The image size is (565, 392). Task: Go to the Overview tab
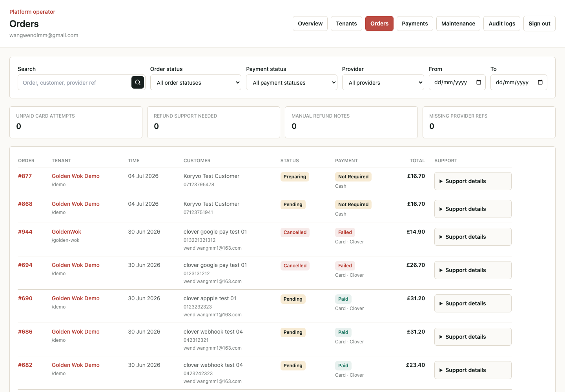310,24
